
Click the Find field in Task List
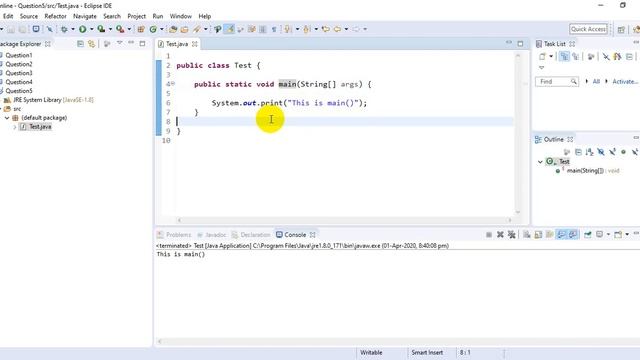tap(557, 82)
